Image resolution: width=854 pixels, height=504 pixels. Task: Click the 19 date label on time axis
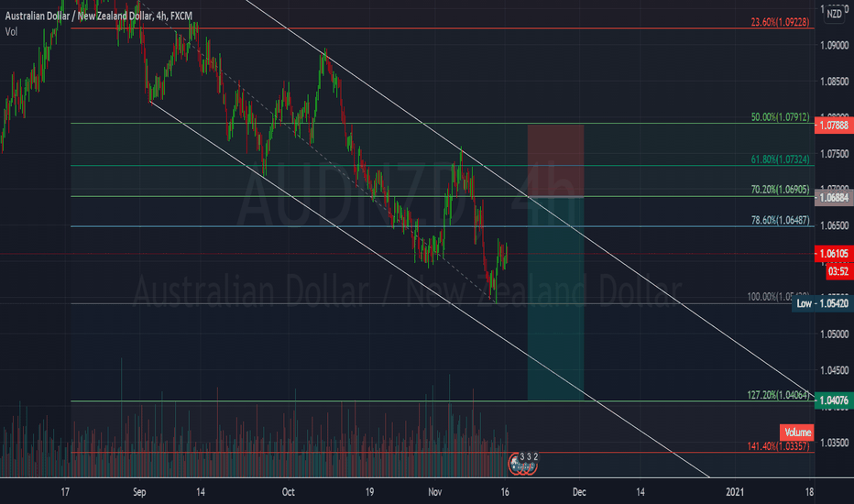(x=369, y=492)
